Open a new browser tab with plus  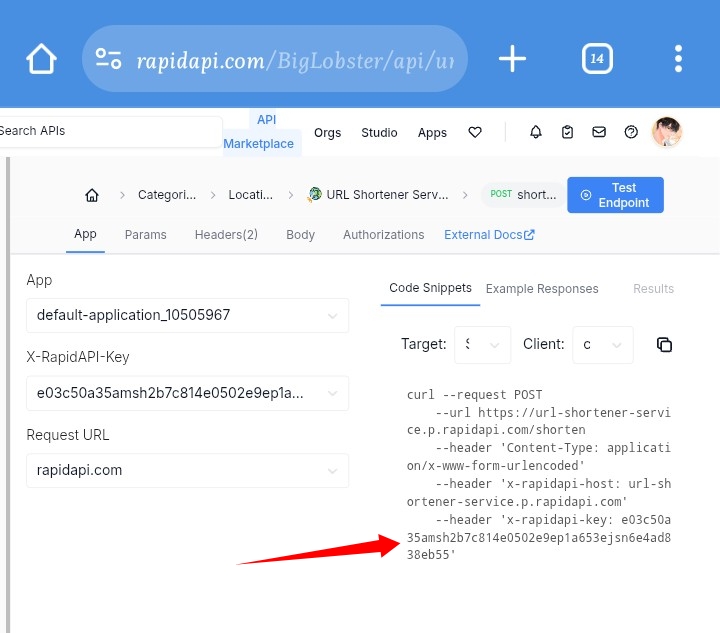[x=512, y=59]
